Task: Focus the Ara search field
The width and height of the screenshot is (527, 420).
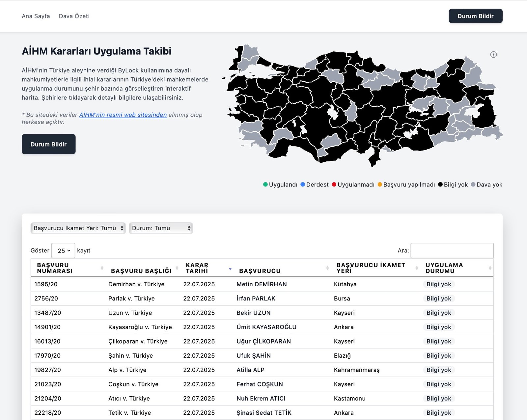Action: [x=452, y=251]
